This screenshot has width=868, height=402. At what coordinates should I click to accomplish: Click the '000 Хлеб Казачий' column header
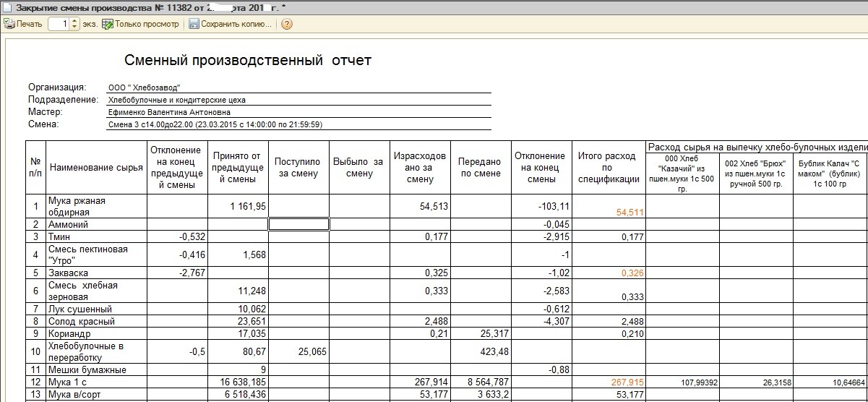[682, 173]
